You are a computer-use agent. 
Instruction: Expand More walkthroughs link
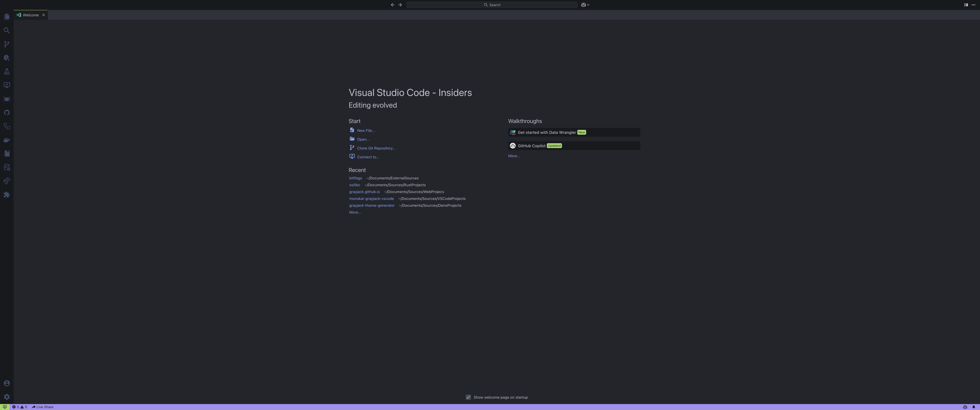pos(514,156)
